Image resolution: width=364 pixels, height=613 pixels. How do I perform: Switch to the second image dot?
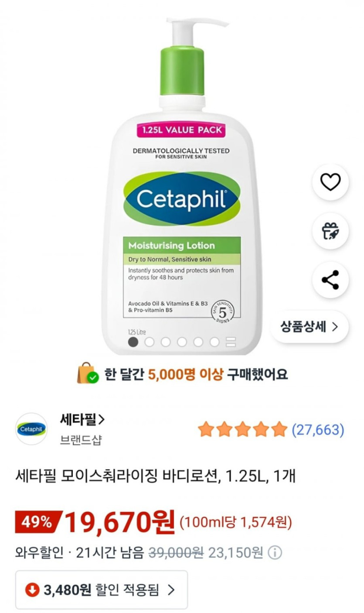click(150, 342)
